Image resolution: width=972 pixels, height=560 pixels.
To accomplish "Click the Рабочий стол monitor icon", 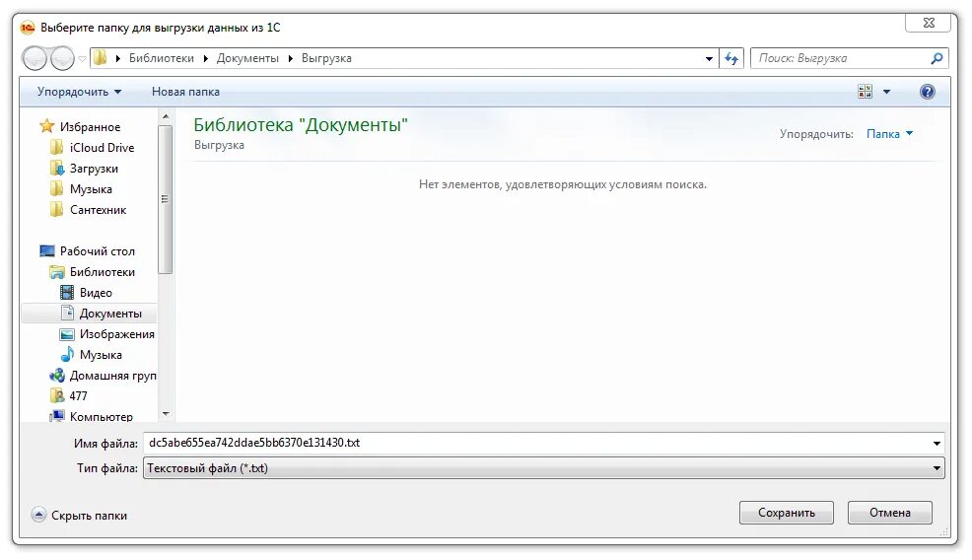I will tap(47, 251).
